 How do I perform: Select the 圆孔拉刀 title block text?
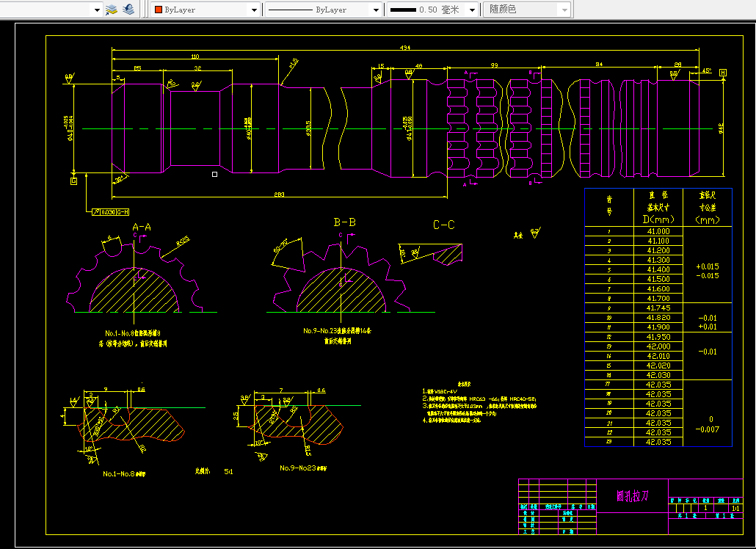(632, 496)
